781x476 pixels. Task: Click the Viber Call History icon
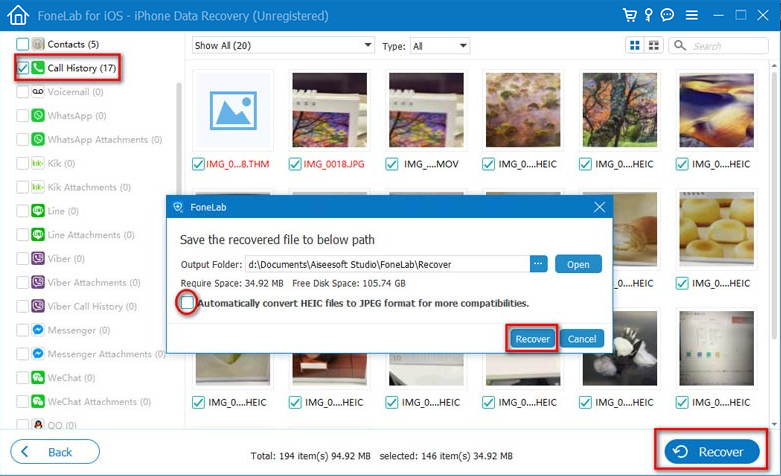(38, 306)
